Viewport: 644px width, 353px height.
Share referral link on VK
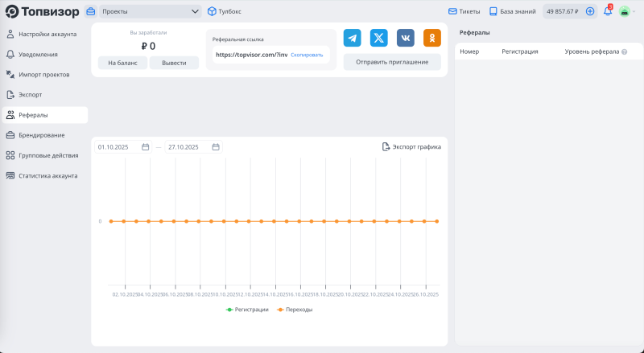[406, 38]
